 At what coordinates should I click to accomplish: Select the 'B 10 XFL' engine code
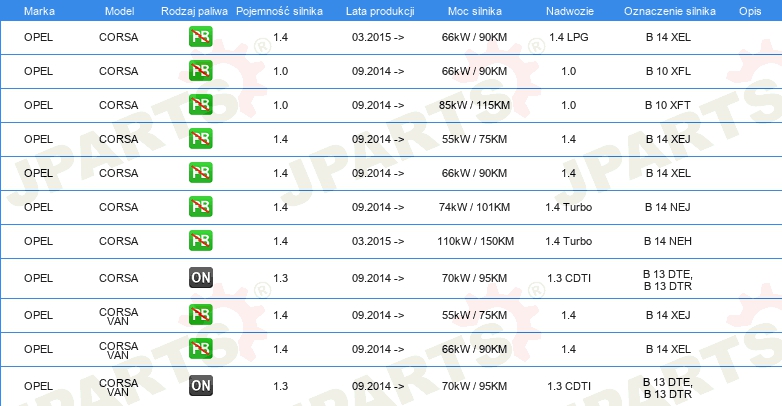(x=668, y=71)
